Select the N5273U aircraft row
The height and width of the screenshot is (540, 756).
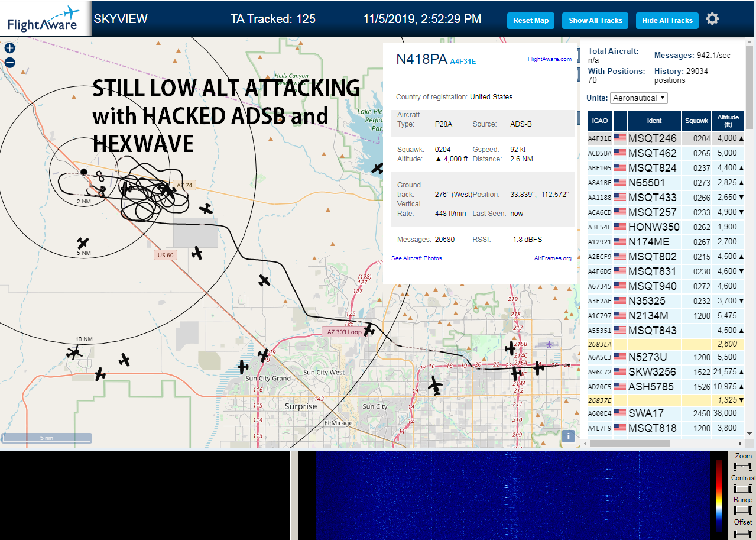pyautogui.click(x=666, y=357)
